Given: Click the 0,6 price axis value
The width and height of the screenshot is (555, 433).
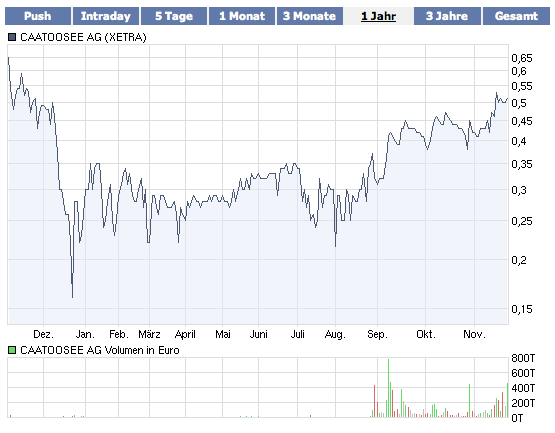Looking at the screenshot, I should [x=519, y=71].
